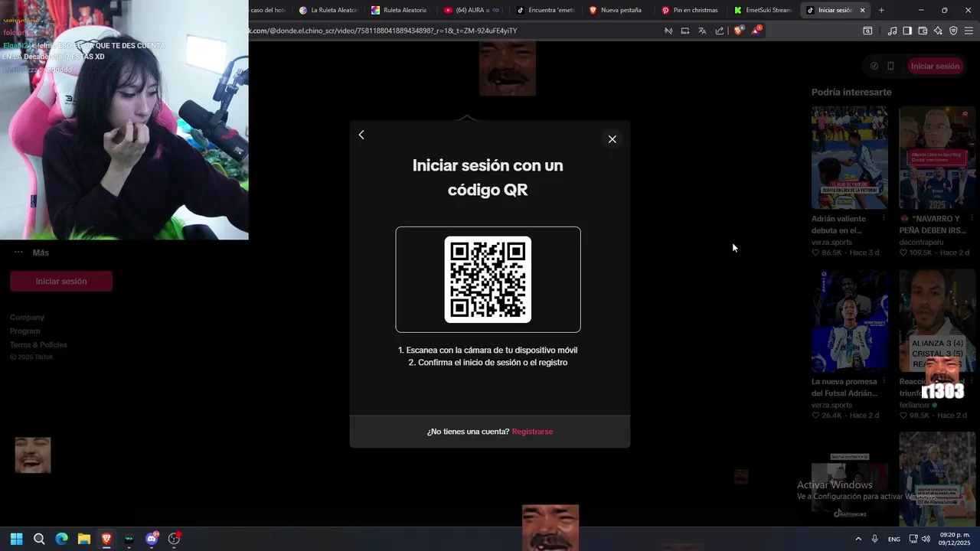
Task: Switch to La Ruleta Aleatoria tab
Action: pyautogui.click(x=328, y=10)
